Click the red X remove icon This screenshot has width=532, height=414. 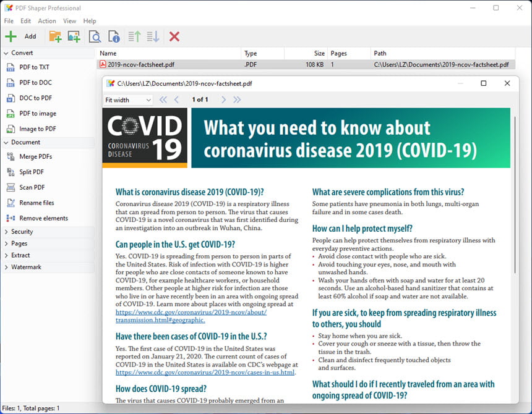coord(174,36)
